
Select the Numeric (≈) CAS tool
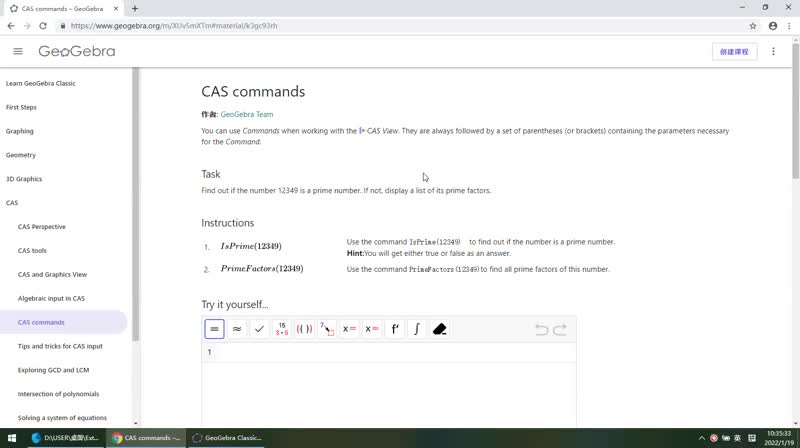(x=237, y=329)
